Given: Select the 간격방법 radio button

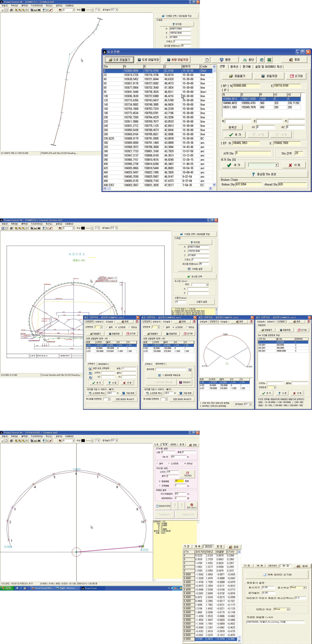Looking at the screenshot, I should (x=160, y=486).
